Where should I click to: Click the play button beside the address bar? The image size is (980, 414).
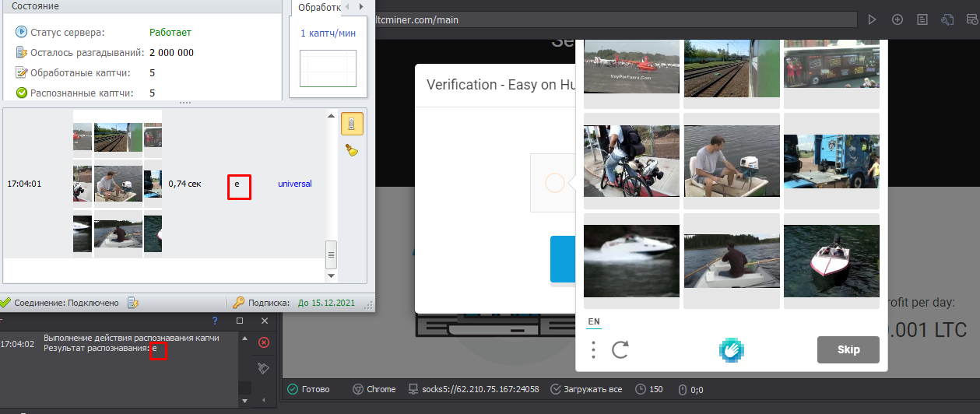point(873,19)
